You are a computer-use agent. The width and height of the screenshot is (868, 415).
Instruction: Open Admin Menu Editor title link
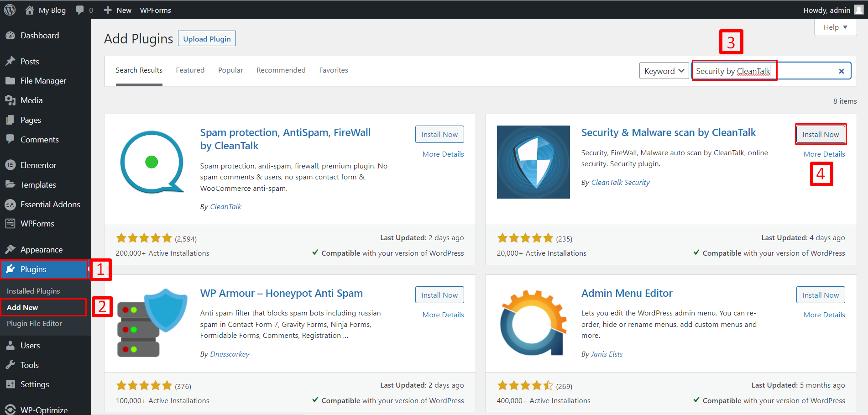[627, 294]
